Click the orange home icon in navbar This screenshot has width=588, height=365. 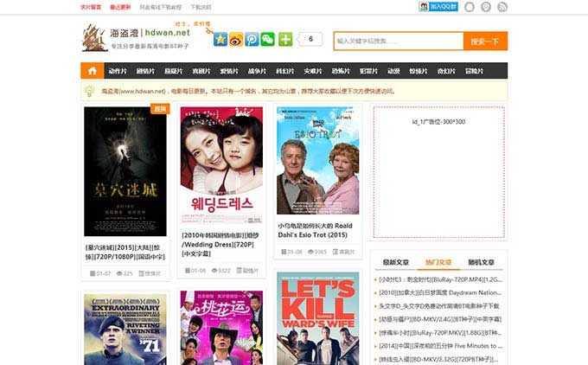(92, 71)
